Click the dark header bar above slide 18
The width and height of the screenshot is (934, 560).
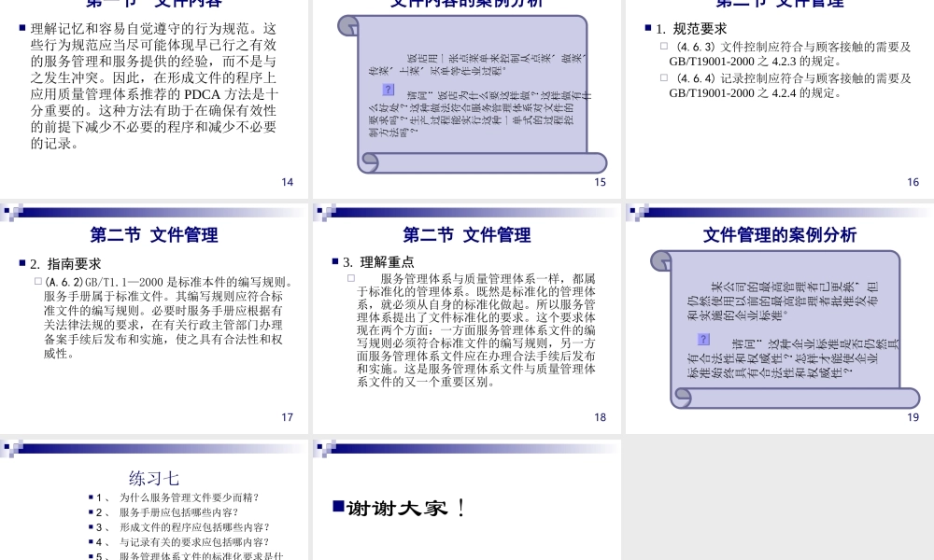click(x=467, y=213)
